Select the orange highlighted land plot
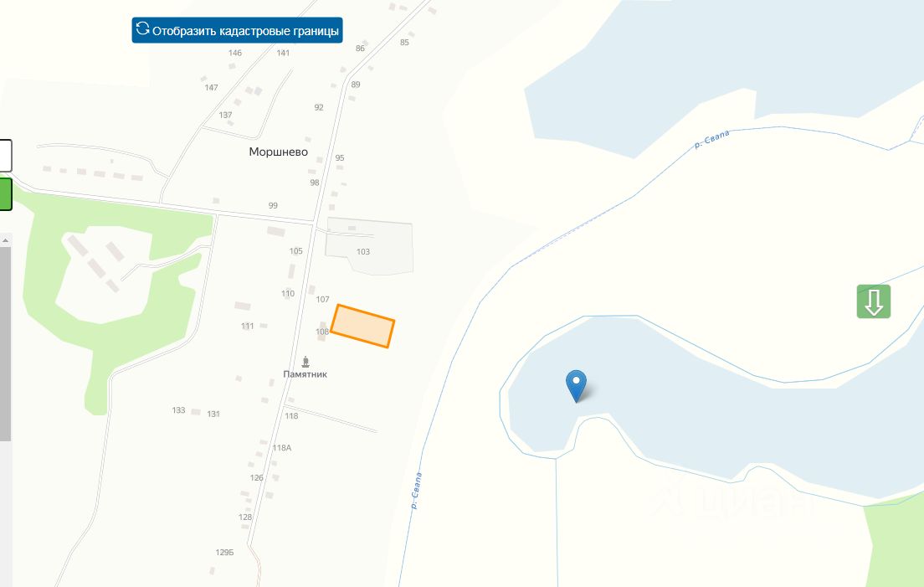 [362, 326]
